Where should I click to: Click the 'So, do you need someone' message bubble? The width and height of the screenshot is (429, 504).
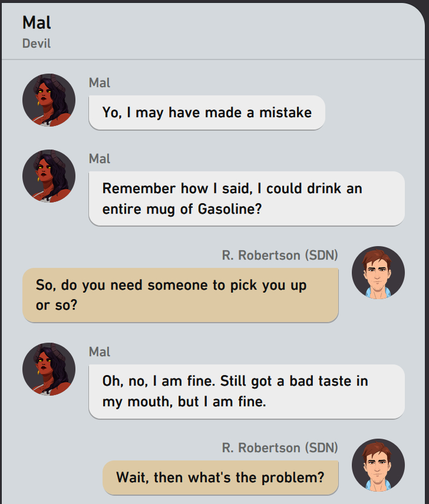pos(180,295)
